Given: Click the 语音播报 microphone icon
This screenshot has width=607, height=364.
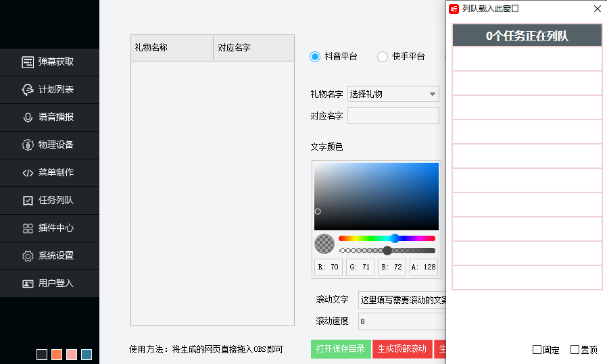Looking at the screenshot, I should pos(28,118).
